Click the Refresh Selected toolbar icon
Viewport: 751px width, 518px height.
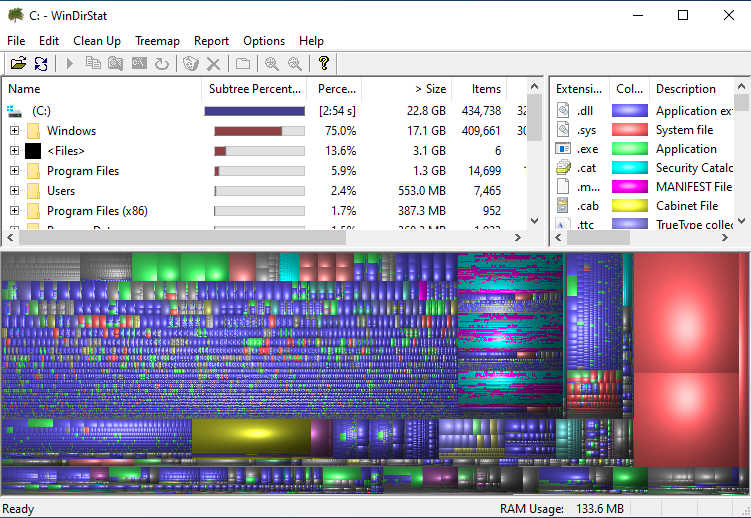click(162, 63)
